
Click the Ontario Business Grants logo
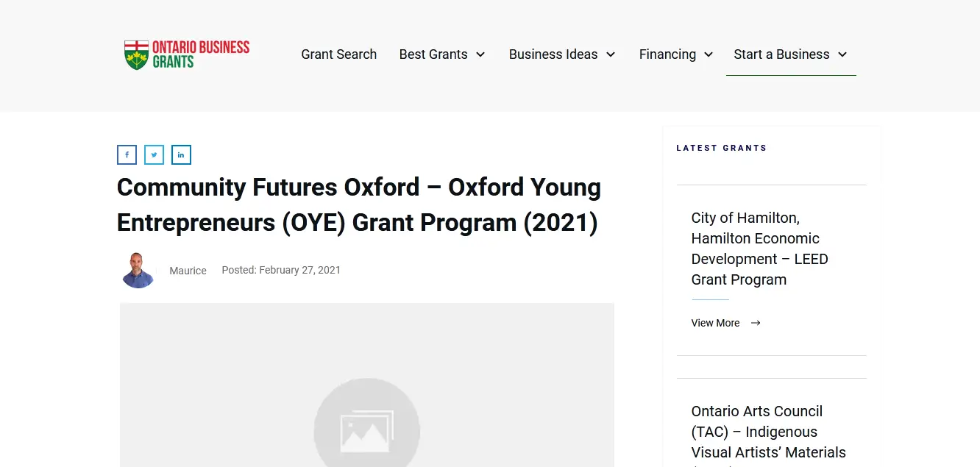click(187, 54)
